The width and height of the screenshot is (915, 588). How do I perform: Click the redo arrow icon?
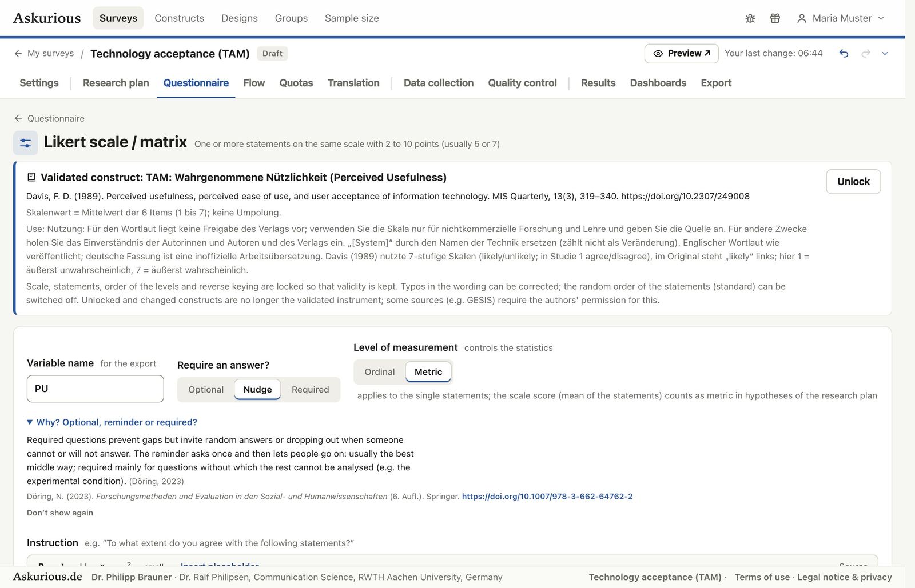coord(866,53)
